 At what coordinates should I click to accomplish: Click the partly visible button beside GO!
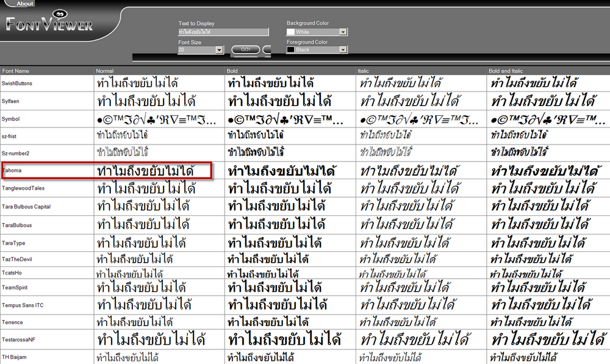[267, 50]
